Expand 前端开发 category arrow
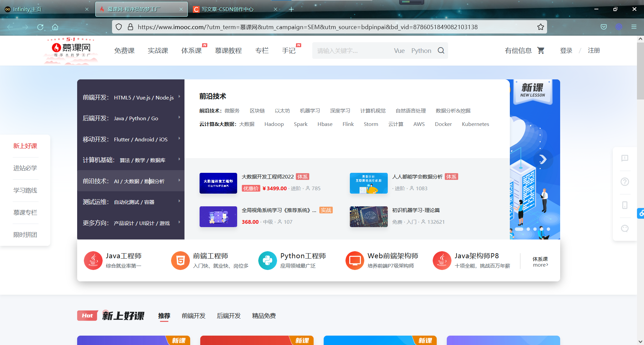The image size is (644, 345). click(x=179, y=96)
